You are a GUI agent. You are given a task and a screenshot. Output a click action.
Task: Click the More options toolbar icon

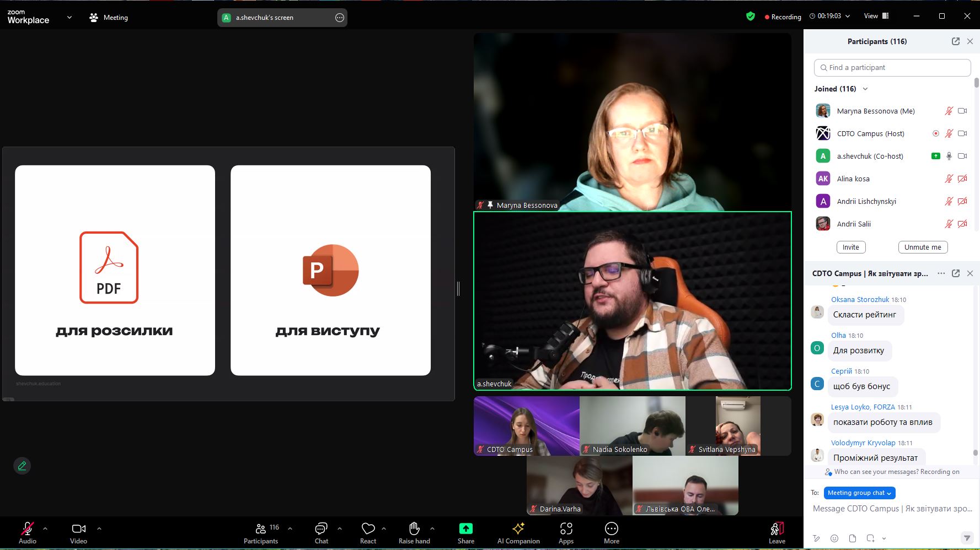coord(611,529)
